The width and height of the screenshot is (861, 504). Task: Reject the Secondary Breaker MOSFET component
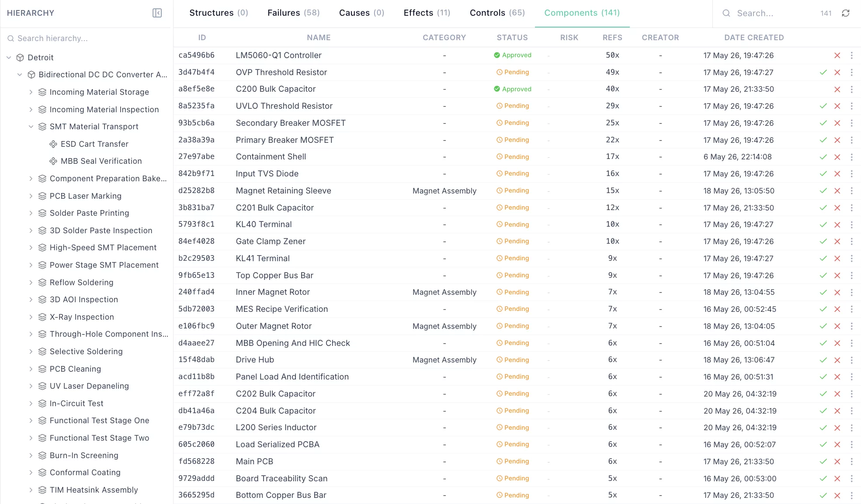point(837,123)
